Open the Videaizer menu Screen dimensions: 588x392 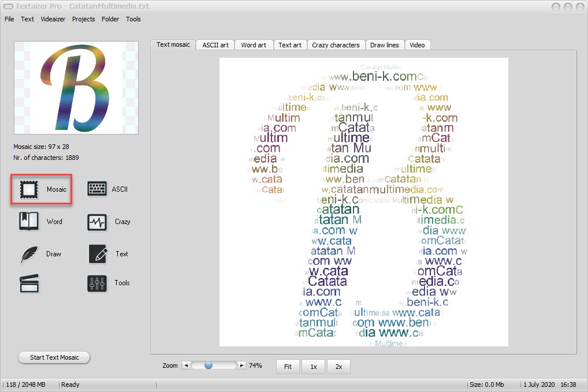[x=53, y=19]
